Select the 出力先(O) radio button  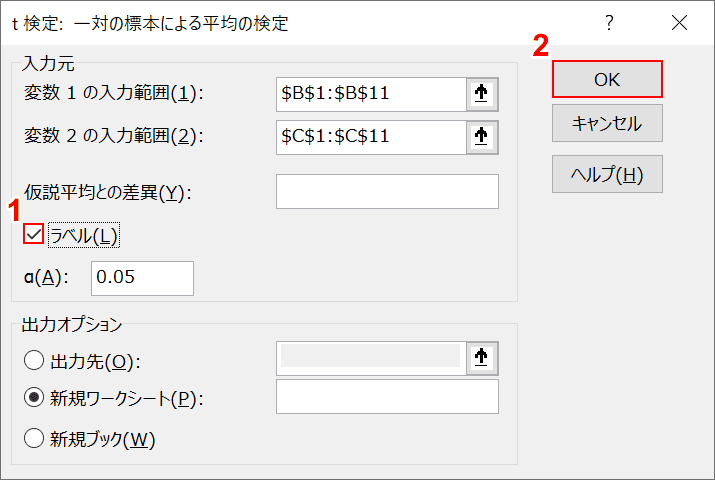pyautogui.click(x=34, y=360)
